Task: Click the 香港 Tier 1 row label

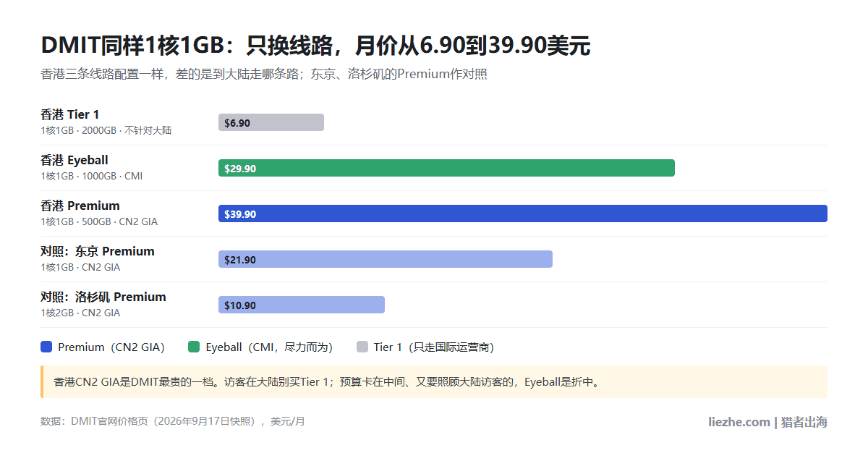Action: point(70,114)
